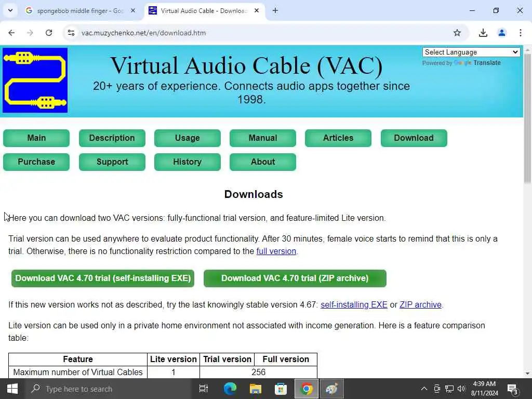This screenshot has width=532, height=399.
Task: Click the "Feature" table header
Action: click(x=78, y=360)
